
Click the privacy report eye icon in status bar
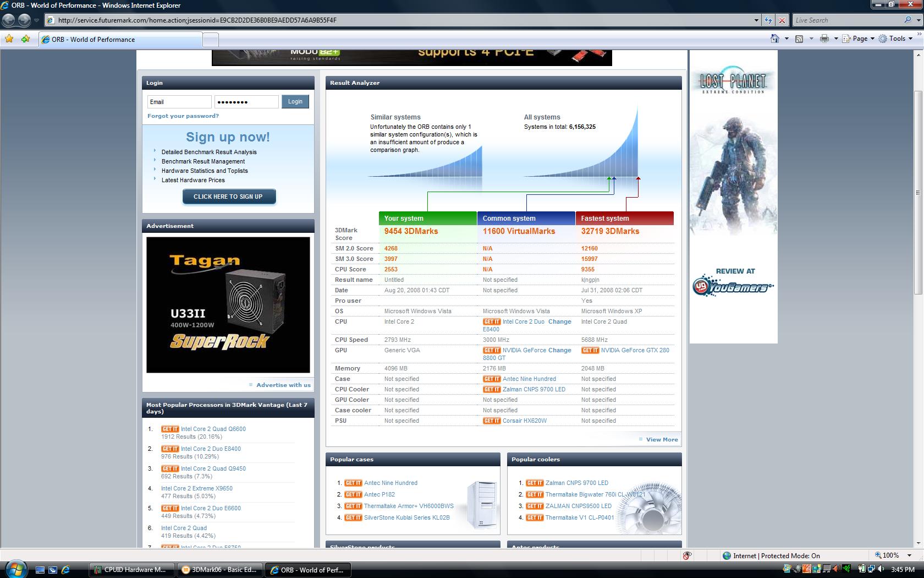(x=687, y=555)
